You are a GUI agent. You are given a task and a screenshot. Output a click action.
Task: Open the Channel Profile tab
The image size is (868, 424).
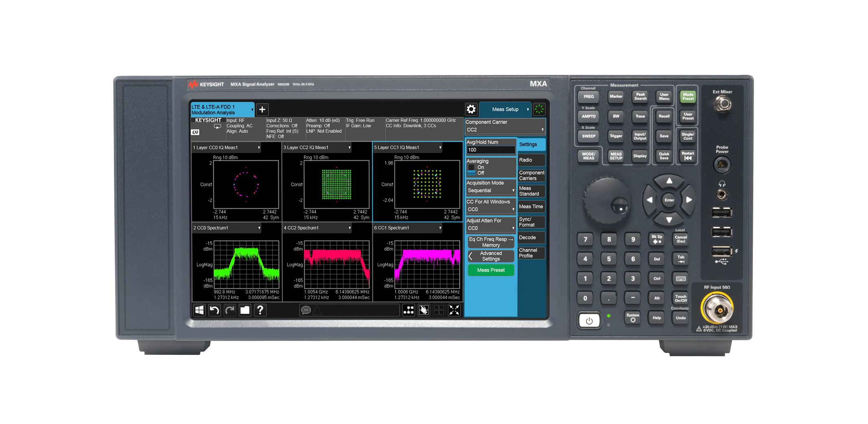point(531,253)
